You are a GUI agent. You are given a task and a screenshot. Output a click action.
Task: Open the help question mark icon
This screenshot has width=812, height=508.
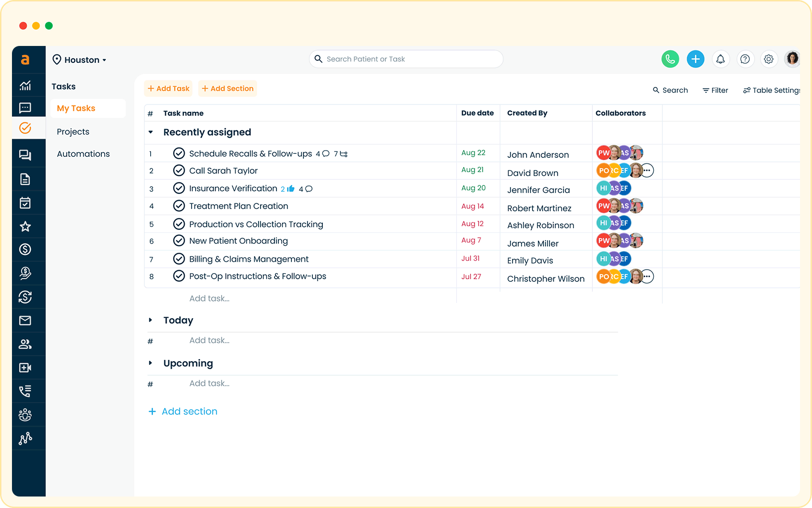point(745,59)
